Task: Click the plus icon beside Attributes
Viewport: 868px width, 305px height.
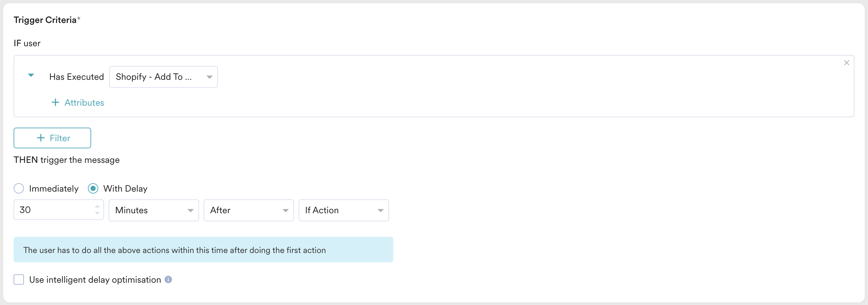Action: coord(55,102)
